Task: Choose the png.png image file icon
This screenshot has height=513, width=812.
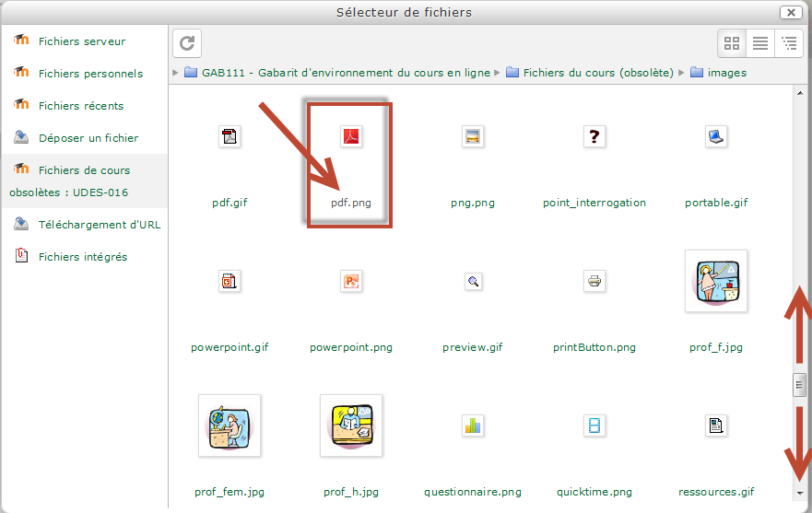Action: click(473, 137)
